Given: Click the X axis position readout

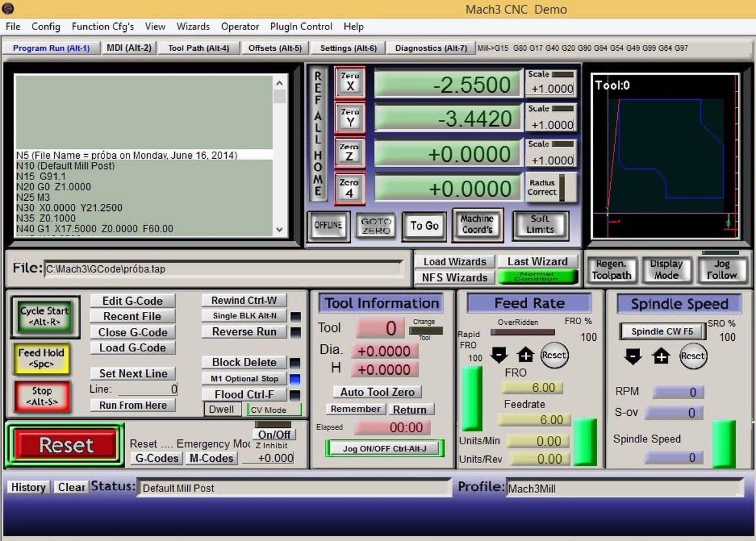Looking at the screenshot, I should [x=449, y=84].
